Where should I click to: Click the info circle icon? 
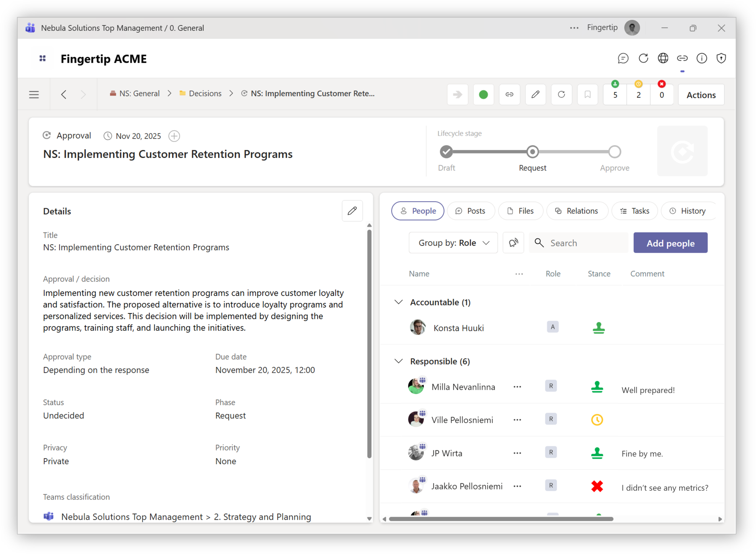702,58
